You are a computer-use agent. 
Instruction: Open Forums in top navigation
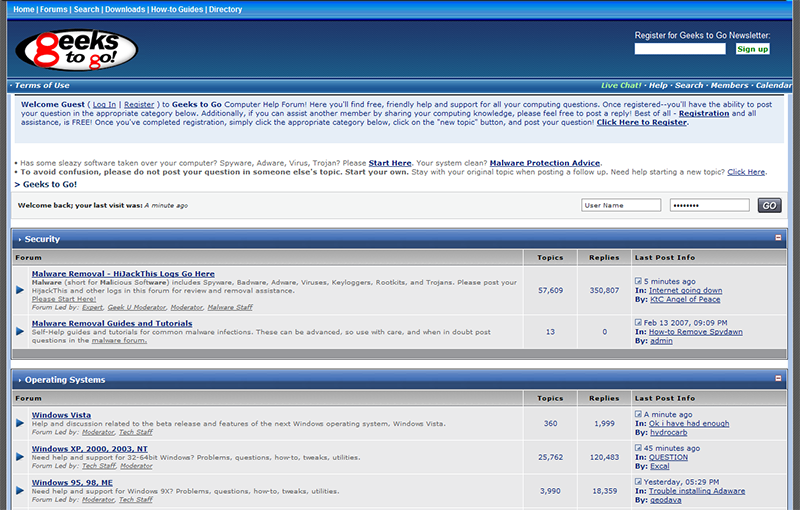pos(54,9)
